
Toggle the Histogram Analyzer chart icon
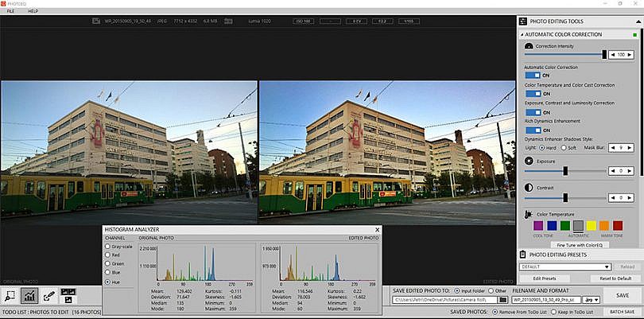tap(29, 296)
